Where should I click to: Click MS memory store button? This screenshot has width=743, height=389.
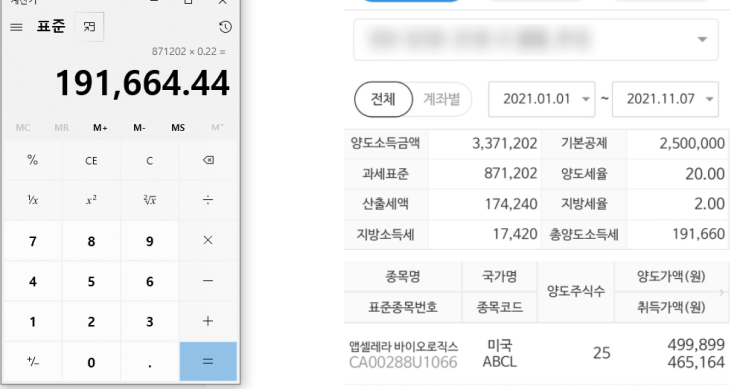tap(178, 127)
